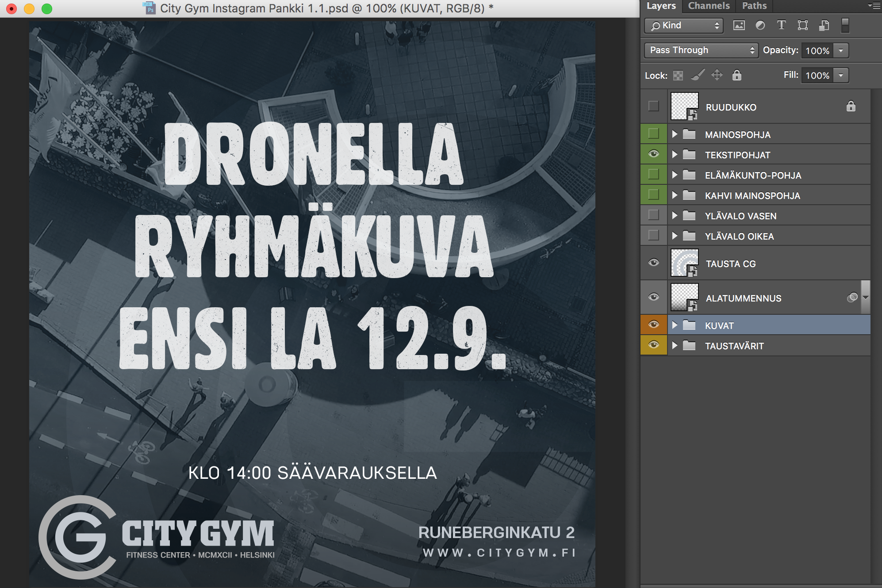
Task: Open the Opacity slider dropdown arrow
Action: tap(841, 50)
